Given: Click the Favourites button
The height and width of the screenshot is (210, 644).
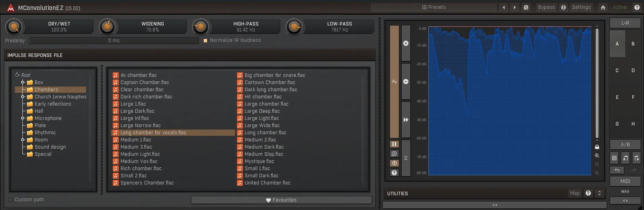Looking at the screenshot, I should [x=281, y=200].
